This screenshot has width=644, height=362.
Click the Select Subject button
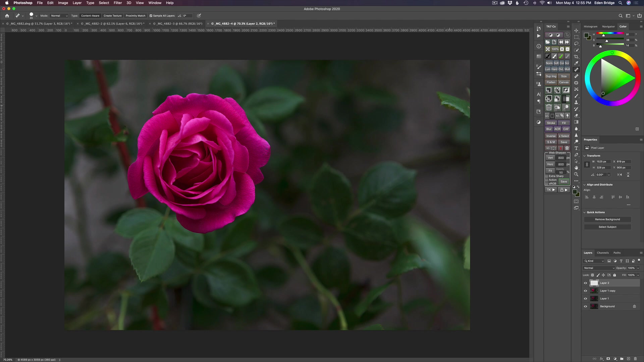click(x=607, y=227)
